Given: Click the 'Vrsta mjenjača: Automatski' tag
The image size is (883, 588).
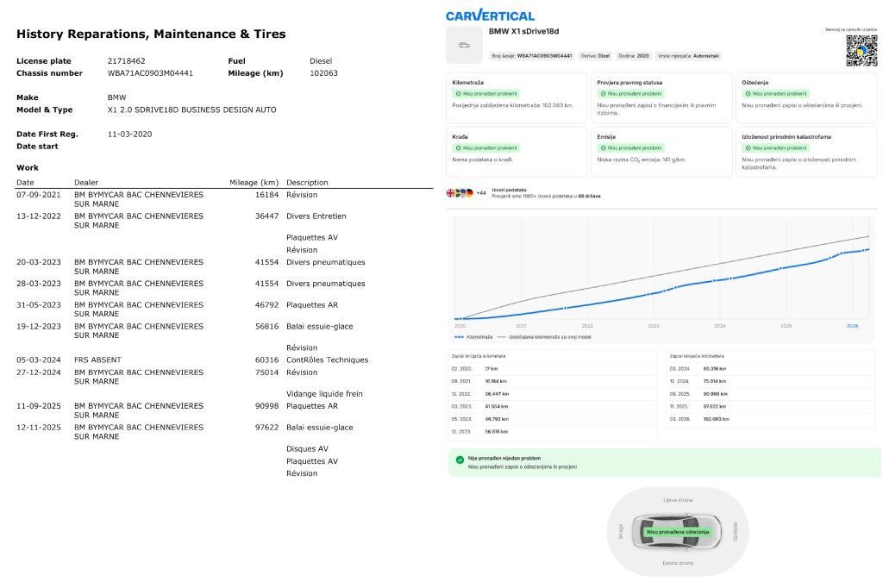Looking at the screenshot, I should (688, 55).
